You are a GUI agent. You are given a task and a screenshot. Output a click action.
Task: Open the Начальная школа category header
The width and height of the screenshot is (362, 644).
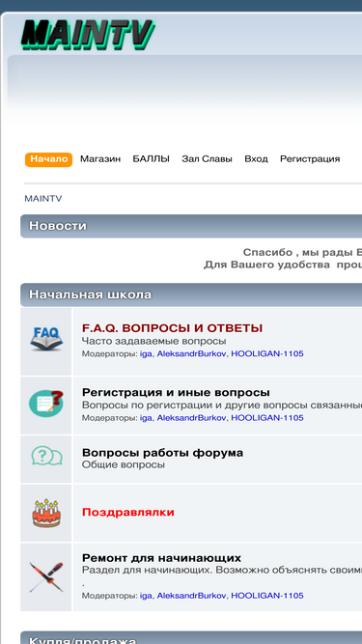(x=91, y=294)
